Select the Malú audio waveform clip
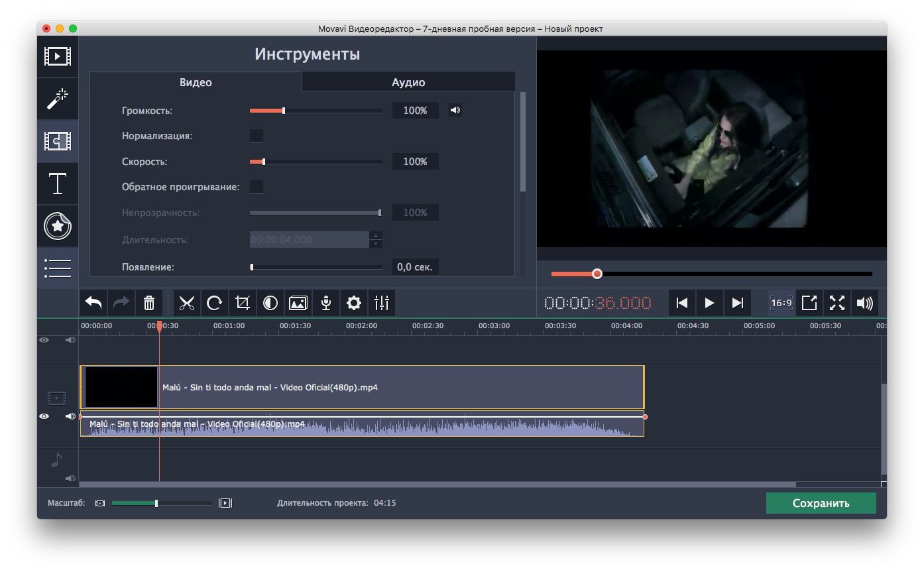The width and height of the screenshot is (924, 572). click(x=362, y=424)
